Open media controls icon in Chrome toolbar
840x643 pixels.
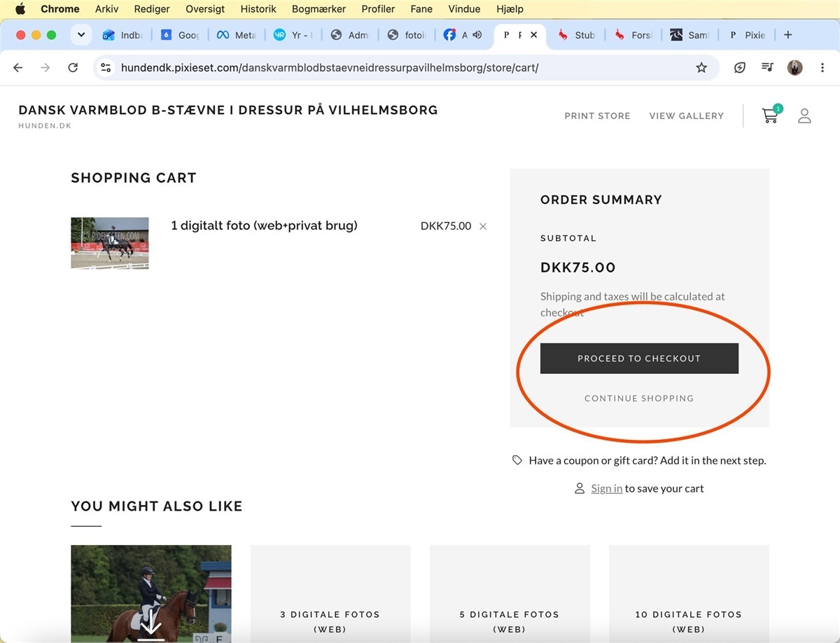coord(768,68)
